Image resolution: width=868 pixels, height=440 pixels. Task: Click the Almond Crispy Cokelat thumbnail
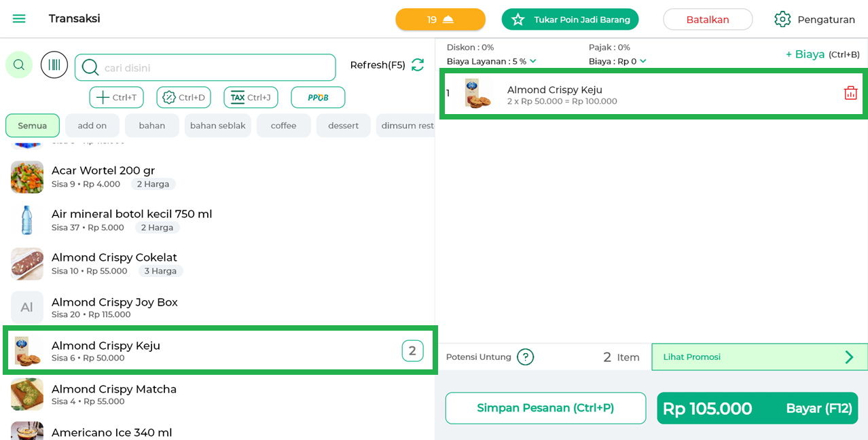click(x=27, y=264)
